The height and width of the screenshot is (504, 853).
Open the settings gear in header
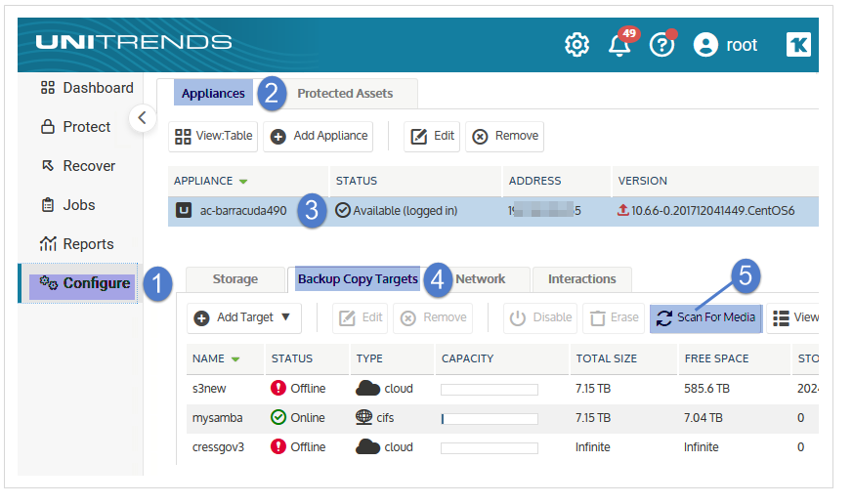pos(576,45)
